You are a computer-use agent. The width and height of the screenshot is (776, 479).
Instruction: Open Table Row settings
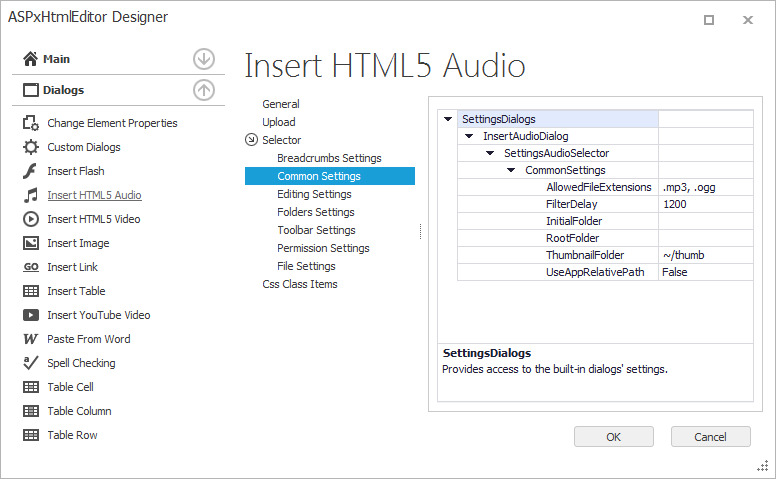tap(72, 435)
